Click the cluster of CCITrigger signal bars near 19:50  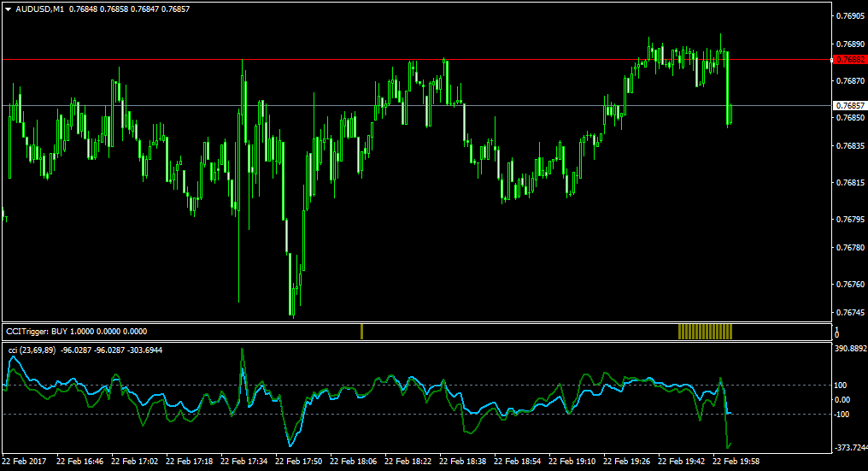(x=706, y=332)
